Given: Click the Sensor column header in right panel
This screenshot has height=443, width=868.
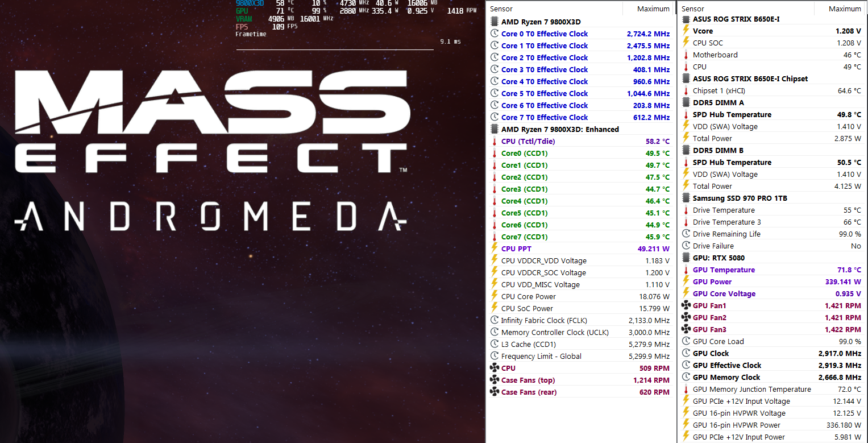Looking at the screenshot, I should [x=746, y=9].
